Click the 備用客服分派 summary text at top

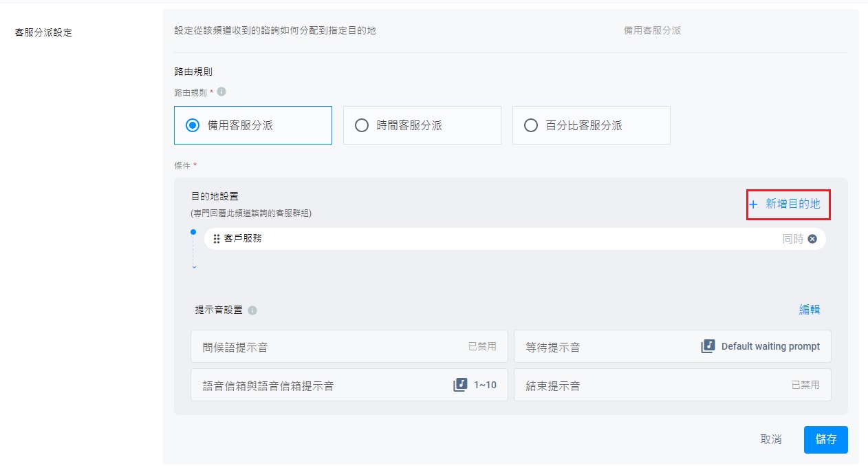click(652, 30)
